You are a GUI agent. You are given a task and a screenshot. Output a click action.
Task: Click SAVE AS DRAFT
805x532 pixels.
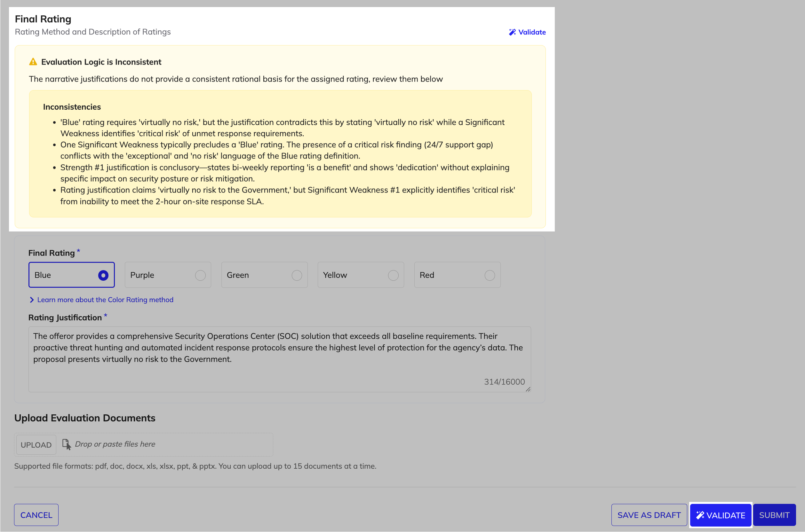coord(649,515)
